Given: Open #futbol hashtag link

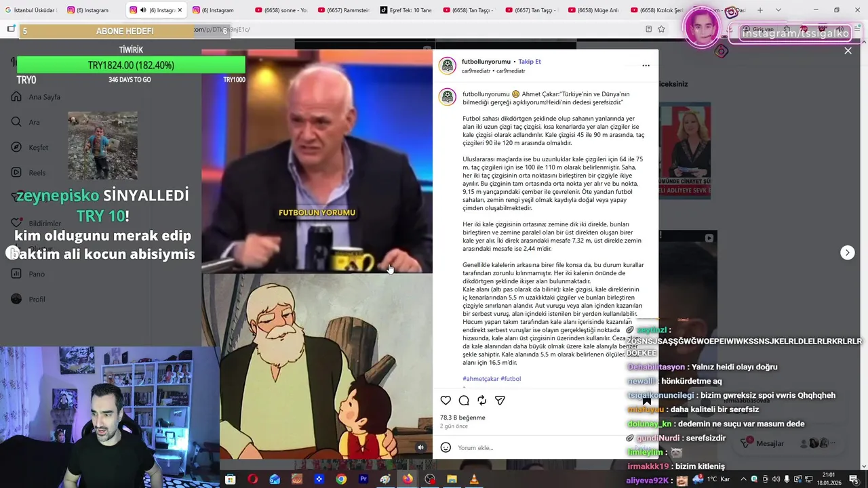Looking at the screenshot, I should tap(511, 379).
